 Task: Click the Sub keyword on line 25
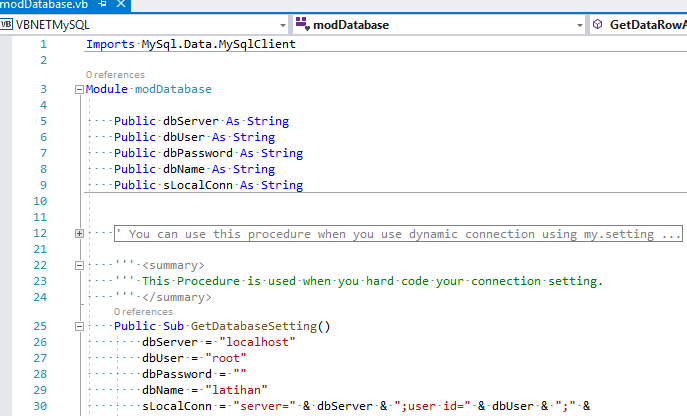[x=173, y=326]
